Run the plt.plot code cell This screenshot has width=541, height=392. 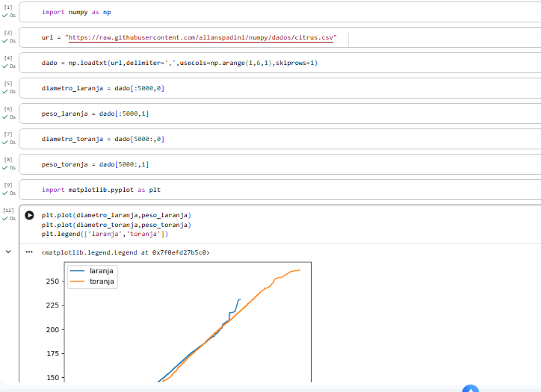point(29,215)
